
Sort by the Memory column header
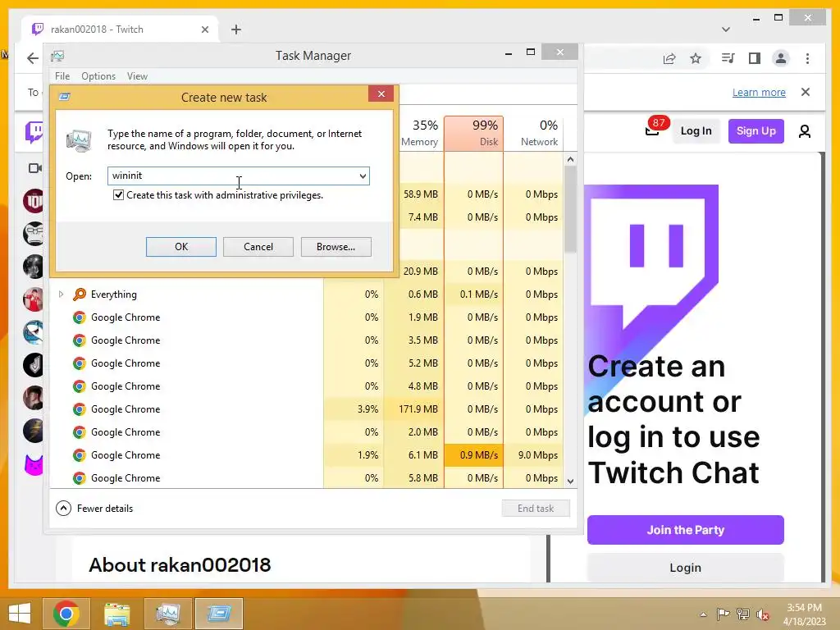419,134
